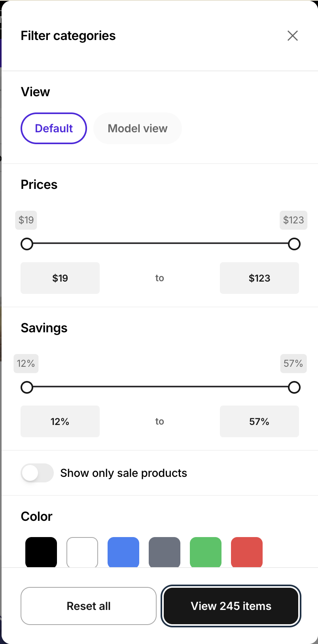Switch to Model view
Screen dimensions: 318x644
pyautogui.click(x=138, y=128)
